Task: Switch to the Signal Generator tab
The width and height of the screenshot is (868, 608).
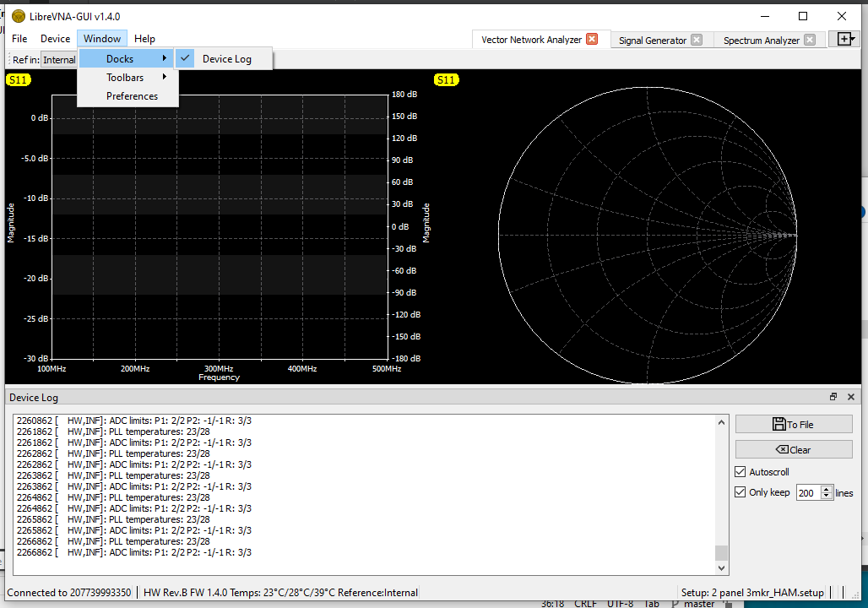Action: [x=652, y=40]
